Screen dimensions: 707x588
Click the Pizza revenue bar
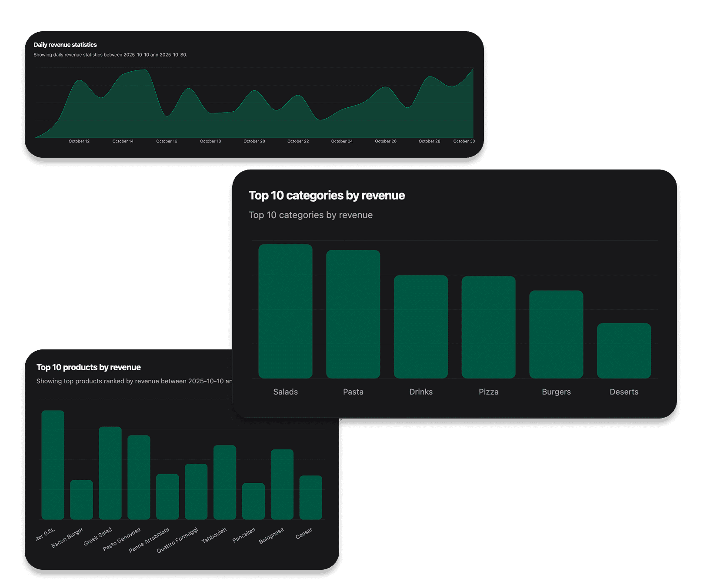(x=488, y=326)
